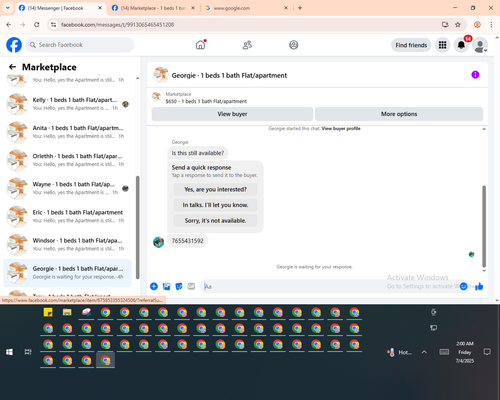
Task: Open the Groups icon in top navigation
Action: 294,45
